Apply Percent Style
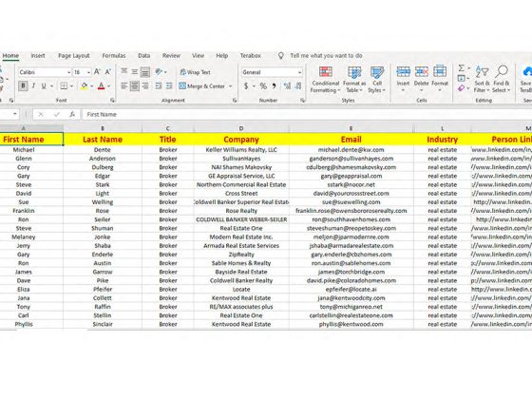 pos(263,86)
